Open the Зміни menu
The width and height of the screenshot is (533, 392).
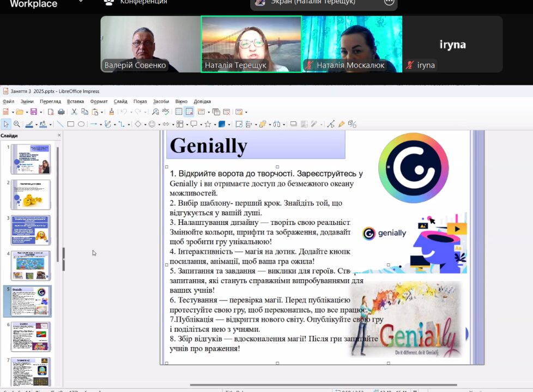(27, 101)
